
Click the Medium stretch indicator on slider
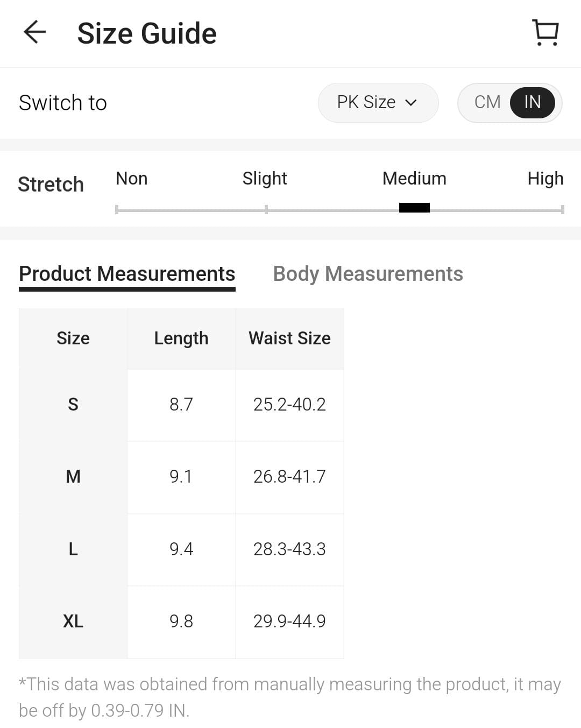[414, 208]
